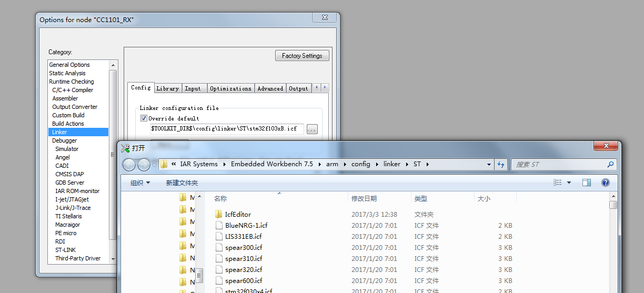Switch to the Advanced tab
The width and height of the screenshot is (644, 293).
(x=270, y=88)
